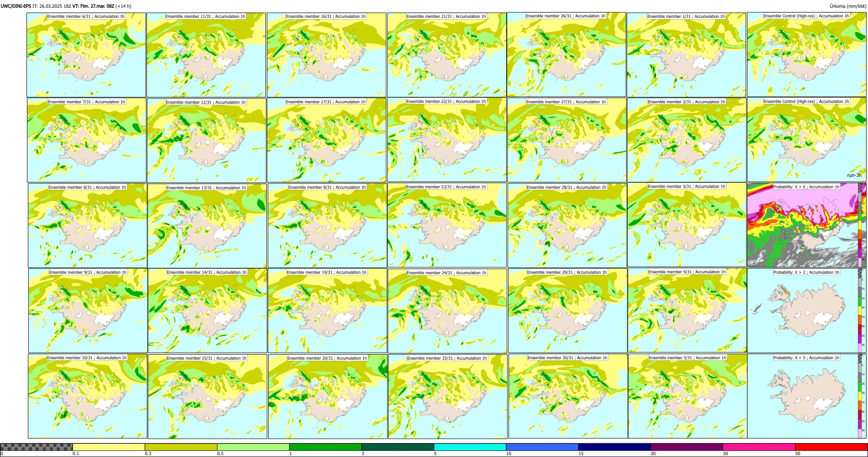The height and width of the screenshot is (457, 868).
Task: Click the 'Ensemble member 15/31' title label
Action: (x=206, y=358)
